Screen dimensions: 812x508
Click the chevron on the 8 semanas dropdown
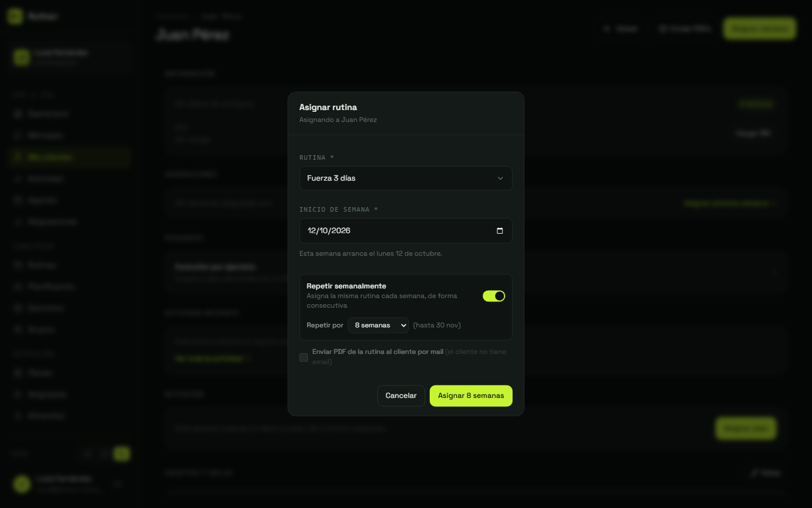click(x=403, y=325)
